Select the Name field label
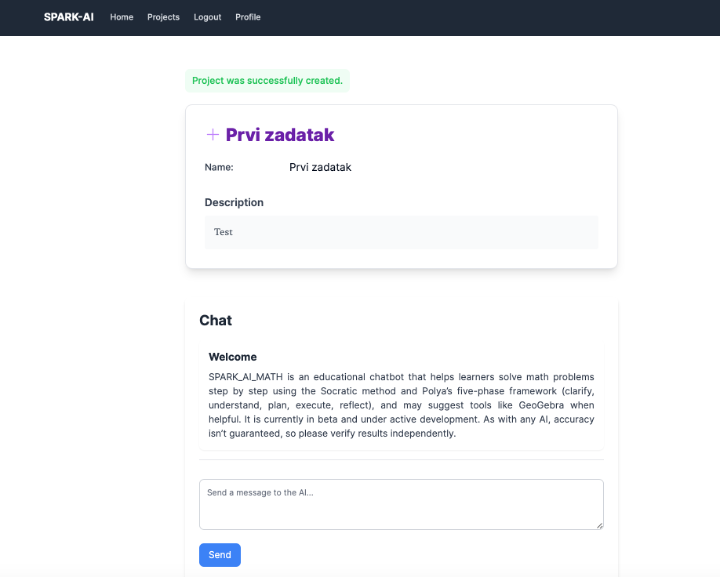 [x=219, y=167]
